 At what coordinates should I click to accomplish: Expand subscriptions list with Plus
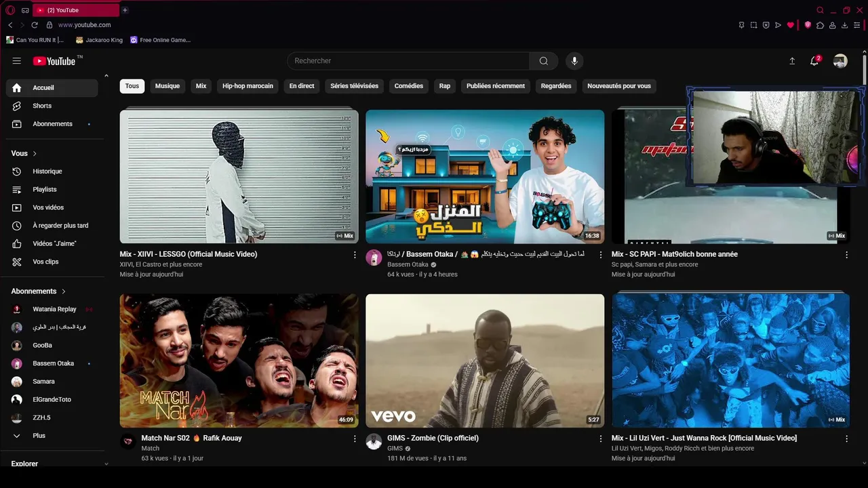click(52, 436)
